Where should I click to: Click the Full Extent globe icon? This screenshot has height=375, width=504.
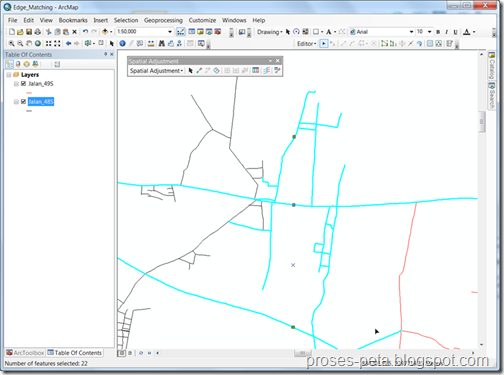[x=38, y=43]
